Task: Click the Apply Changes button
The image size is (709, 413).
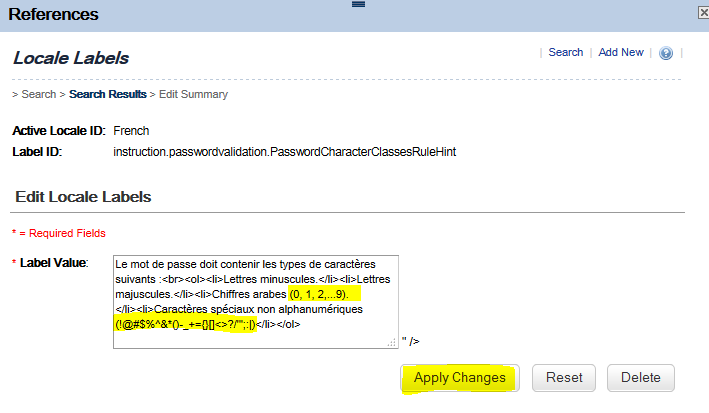Action: point(460,378)
